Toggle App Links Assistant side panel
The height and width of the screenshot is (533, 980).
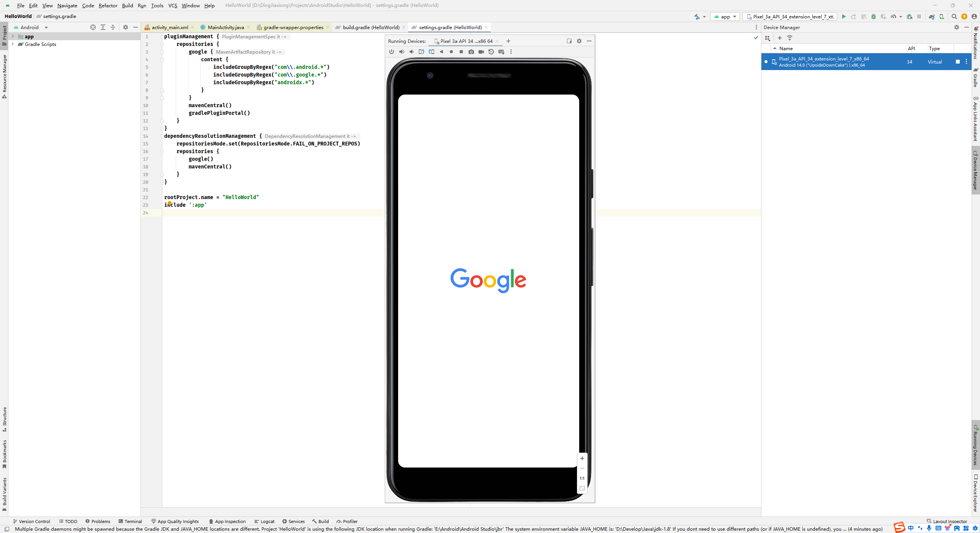coord(976,119)
